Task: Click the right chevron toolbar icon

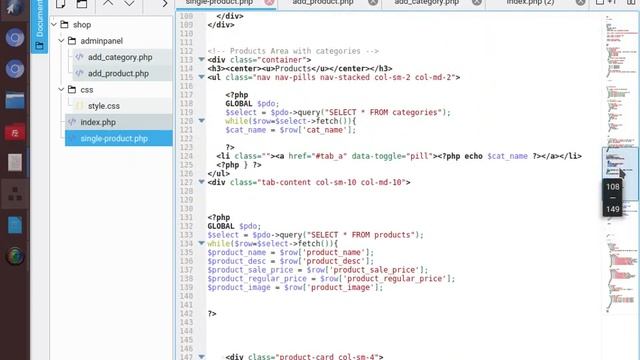Action: [x=164, y=4]
